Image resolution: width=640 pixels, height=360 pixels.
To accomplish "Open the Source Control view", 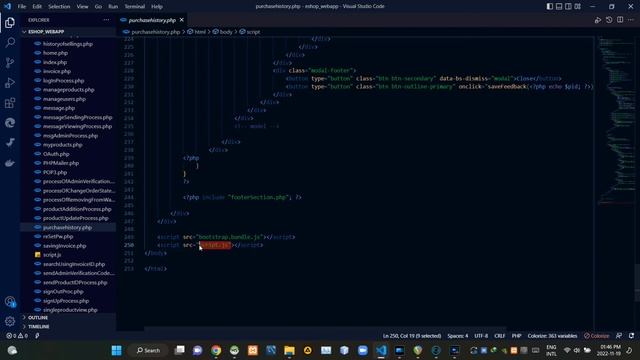I will pos(10,62).
